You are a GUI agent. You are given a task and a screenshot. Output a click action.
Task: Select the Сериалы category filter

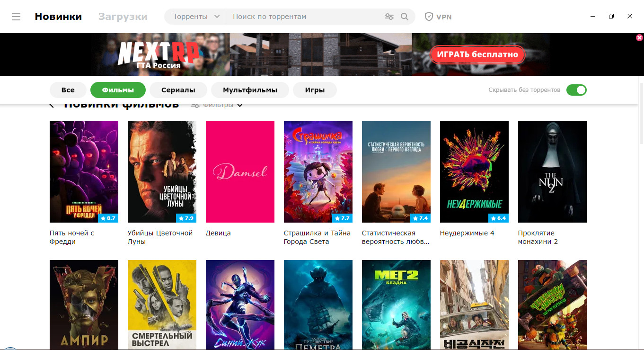point(178,90)
